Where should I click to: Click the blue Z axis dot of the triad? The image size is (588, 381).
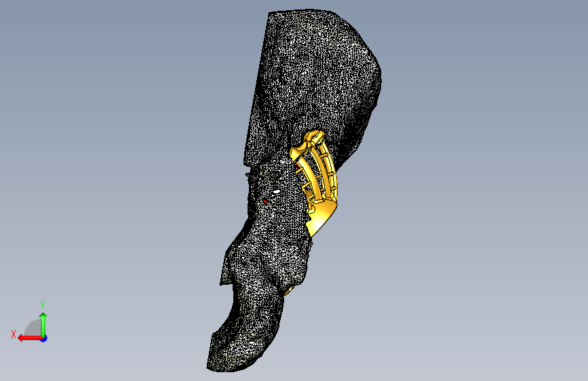44,338
